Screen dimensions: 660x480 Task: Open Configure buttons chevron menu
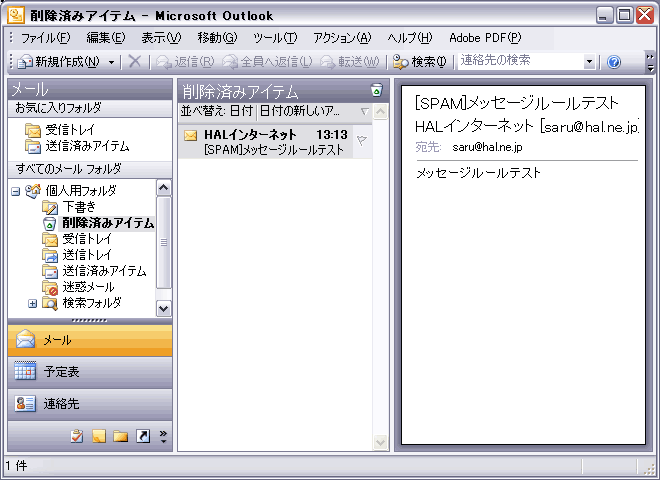(163, 436)
